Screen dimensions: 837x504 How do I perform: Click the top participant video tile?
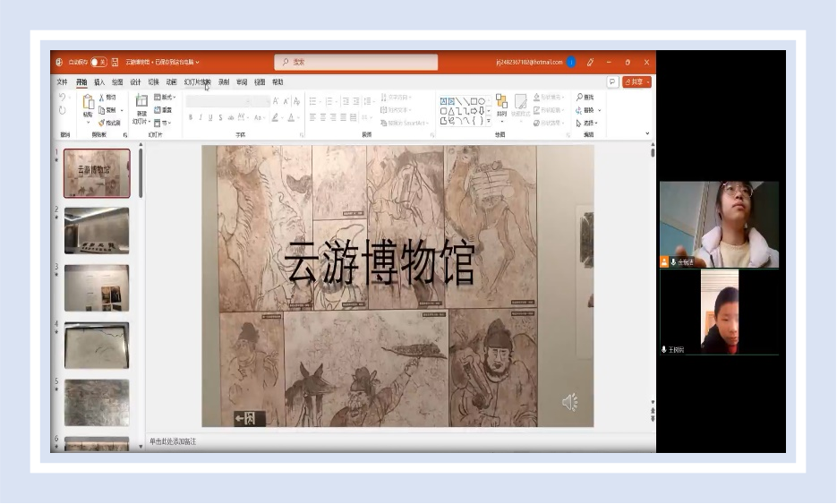tap(719, 224)
